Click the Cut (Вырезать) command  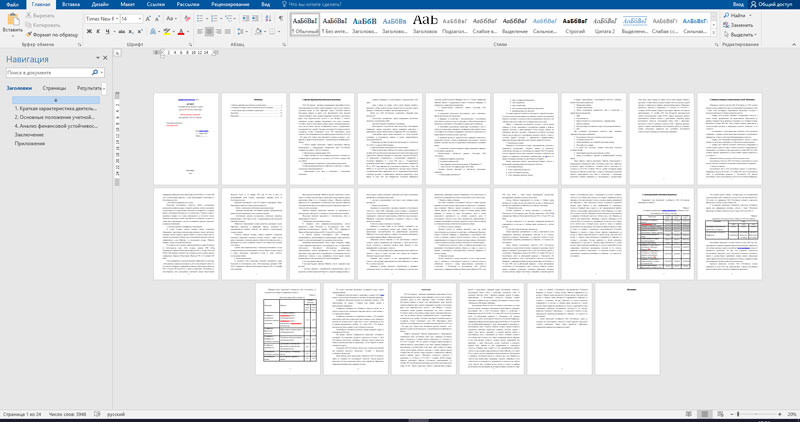coord(40,16)
